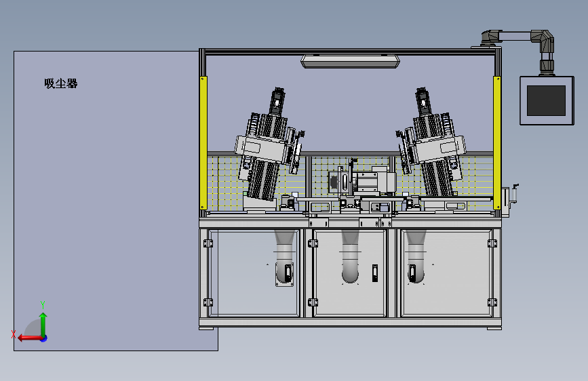
Task: Select the left yellow safety light curtain
Action: 203,143
